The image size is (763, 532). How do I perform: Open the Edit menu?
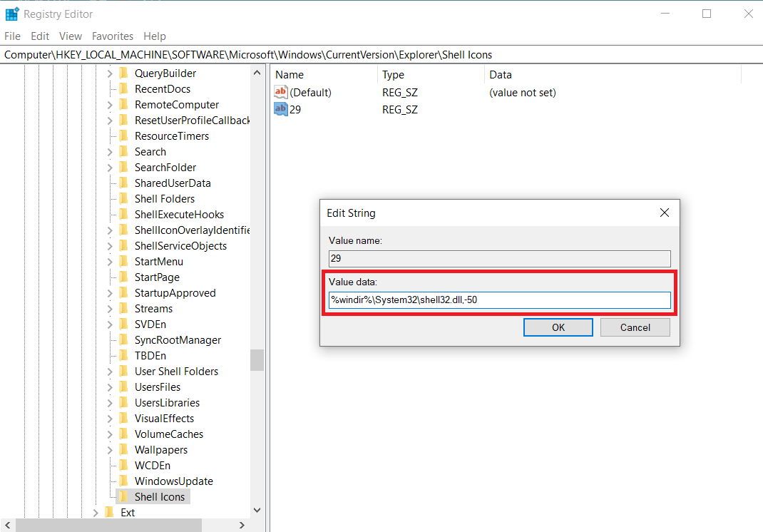(40, 36)
